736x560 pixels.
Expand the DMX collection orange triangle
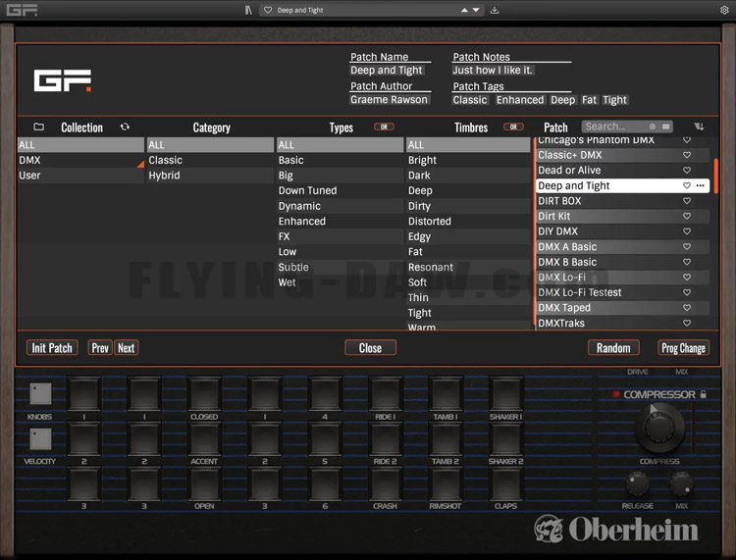[x=140, y=164]
